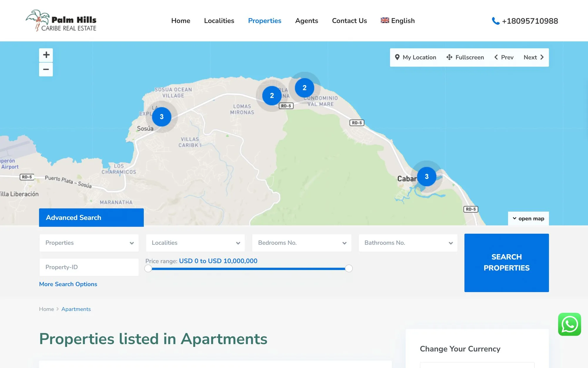588x368 pixels.
Task: Focus the Property-ID input field
Action: click(x=89, y=267)
